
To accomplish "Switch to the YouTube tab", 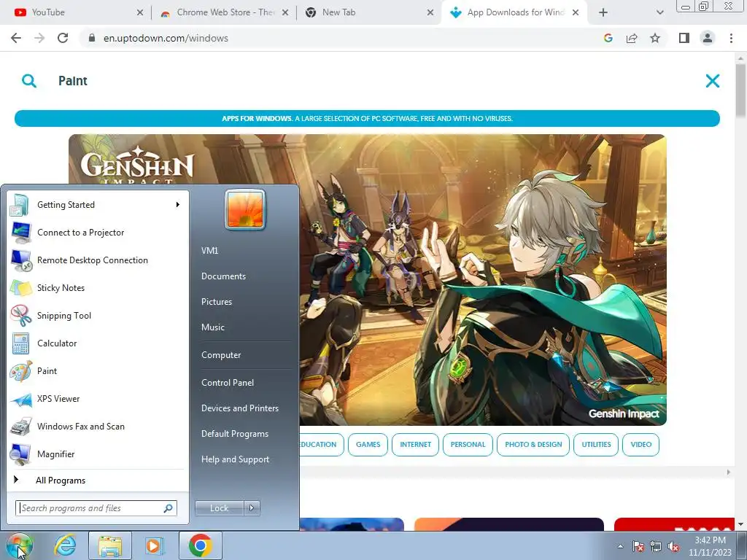I will [77, 12].
